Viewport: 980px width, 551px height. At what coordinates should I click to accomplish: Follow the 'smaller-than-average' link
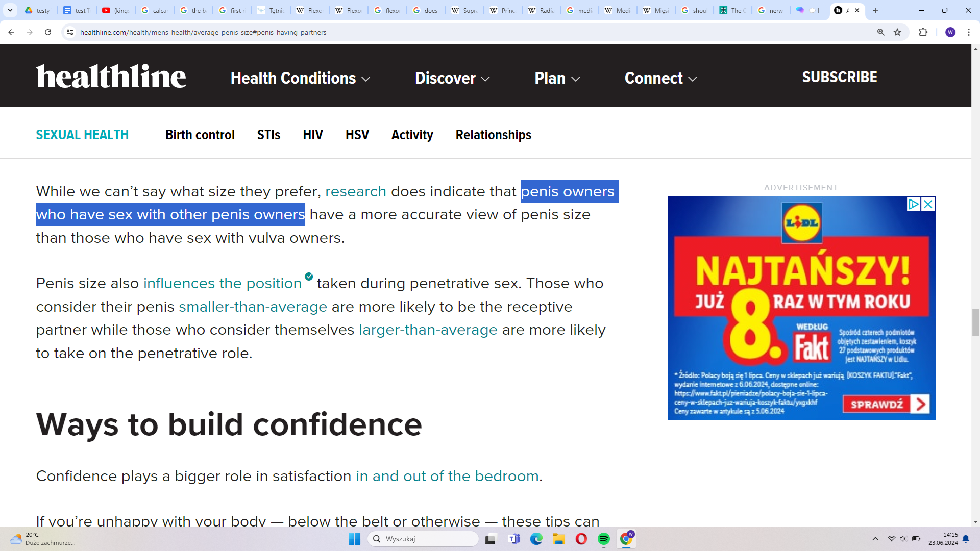pyautogui.click(x=253, y=307)
